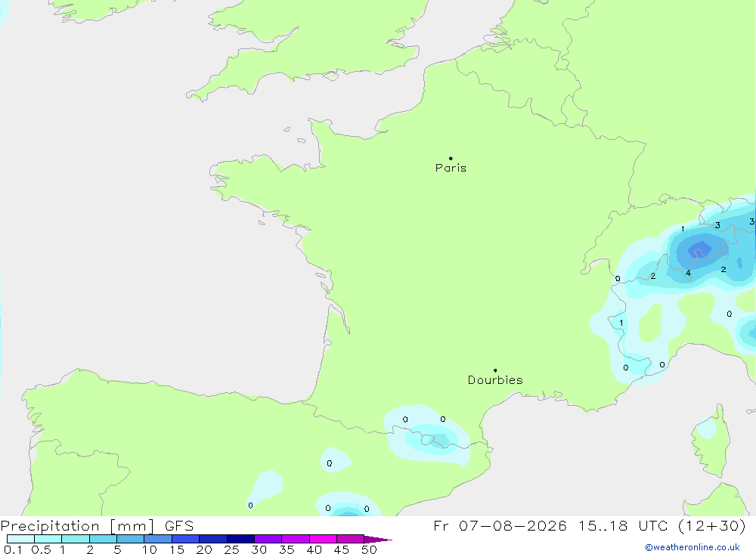
Task: Pick the 30–35 mm legend color swatch
Action: (x=268, y=539)
